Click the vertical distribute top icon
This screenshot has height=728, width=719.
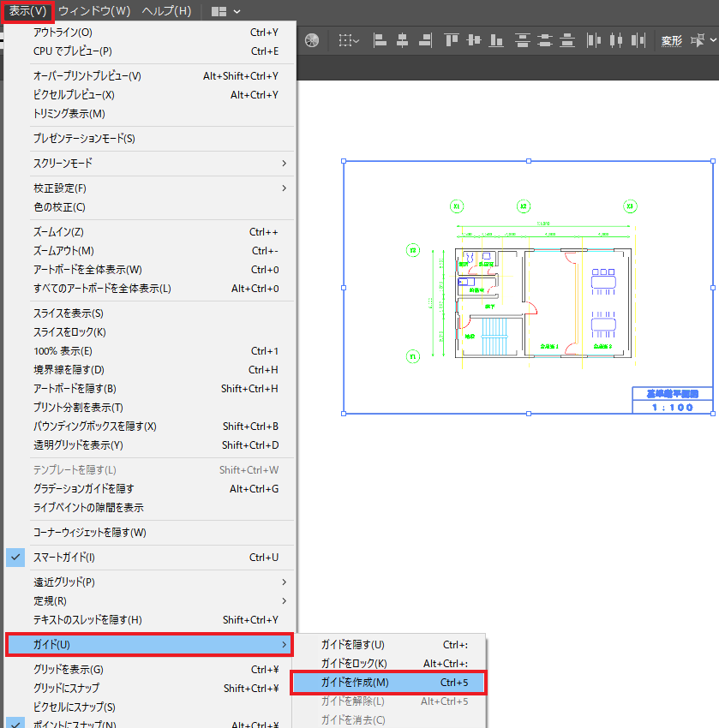523,40
